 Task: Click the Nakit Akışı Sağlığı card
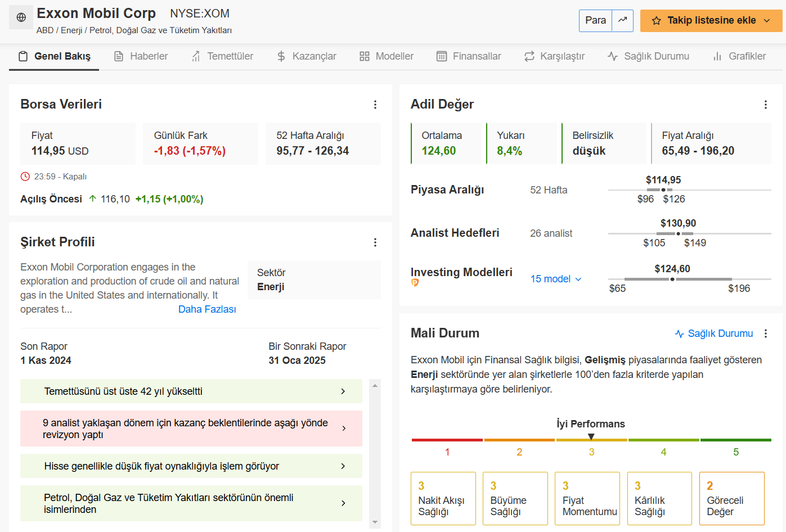click(x=443, y=498)
